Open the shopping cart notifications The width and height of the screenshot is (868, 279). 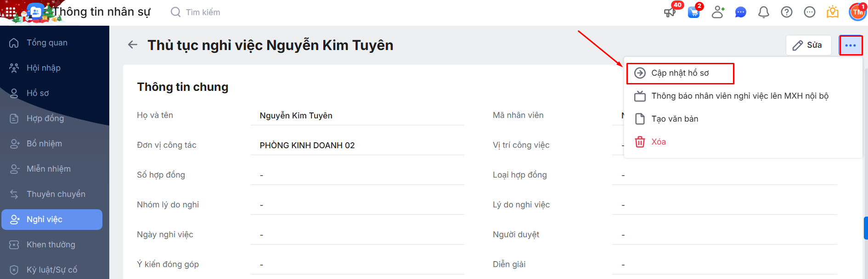click(693, 12)
